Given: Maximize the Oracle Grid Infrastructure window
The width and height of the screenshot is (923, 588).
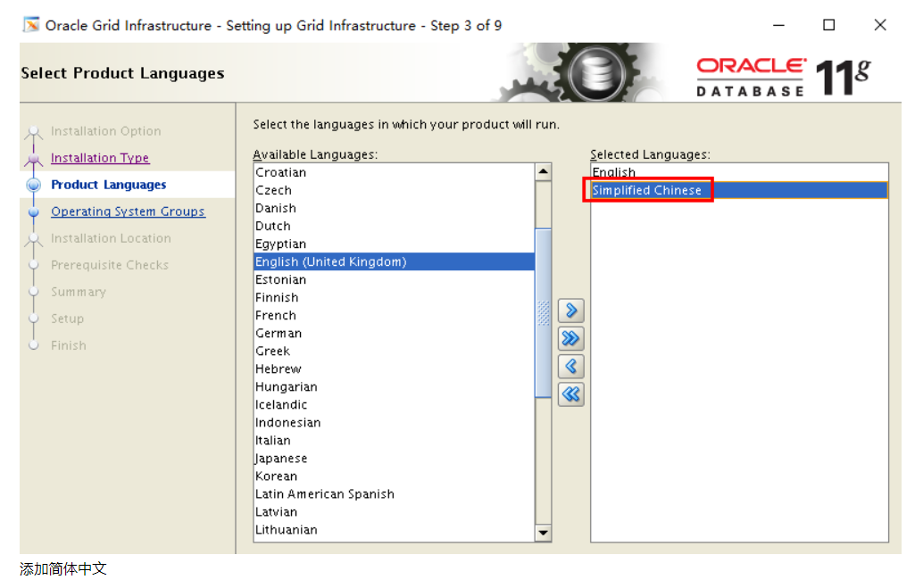Looking at the screenshot, I should coord(828,25).
